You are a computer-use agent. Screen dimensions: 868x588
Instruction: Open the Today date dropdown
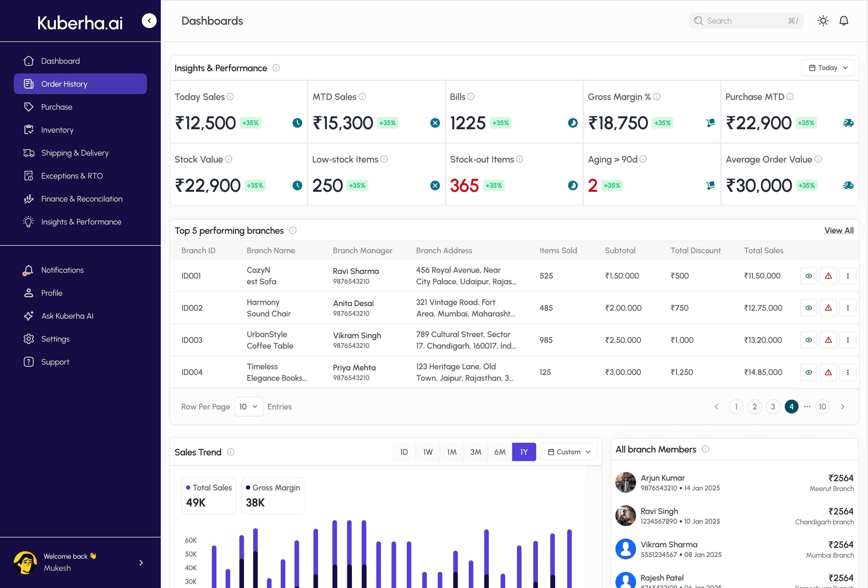point(828,68)
